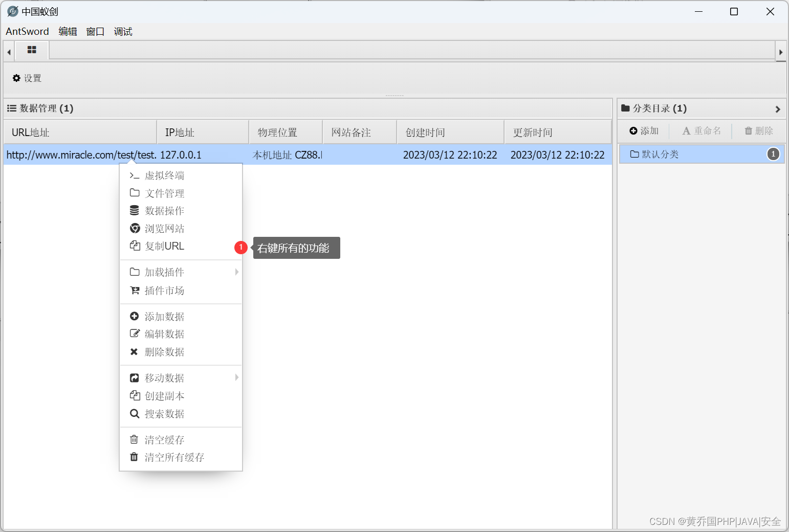Image resolution: width=789 pixels, height=532 pixels.
Task: Select the 默认分类 category row
Action: [702, 154]
